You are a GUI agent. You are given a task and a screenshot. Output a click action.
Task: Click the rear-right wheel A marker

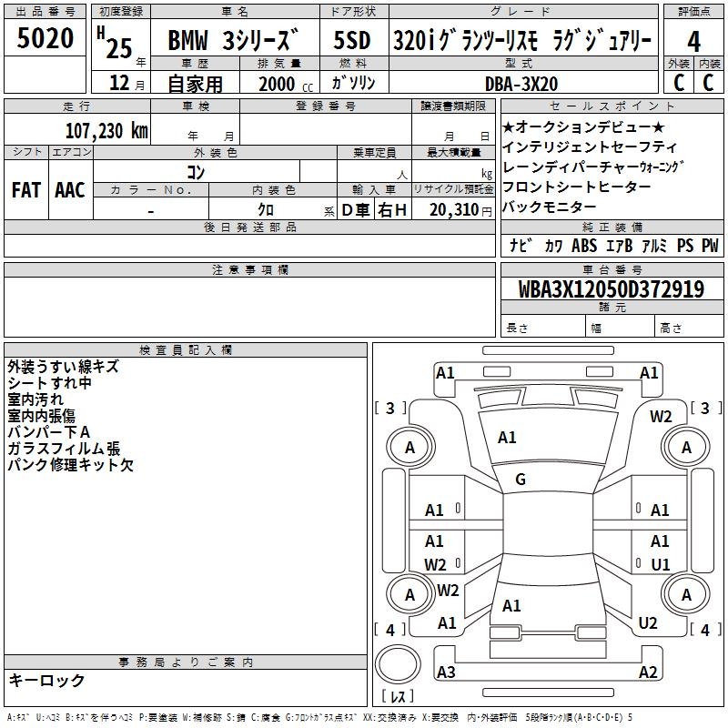[x=686, y=594]
